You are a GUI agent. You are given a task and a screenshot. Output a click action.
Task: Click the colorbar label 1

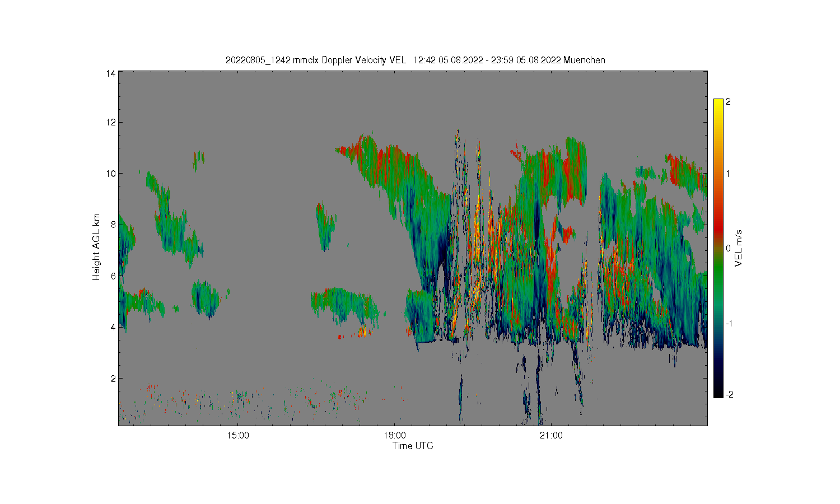click(728, 174)
